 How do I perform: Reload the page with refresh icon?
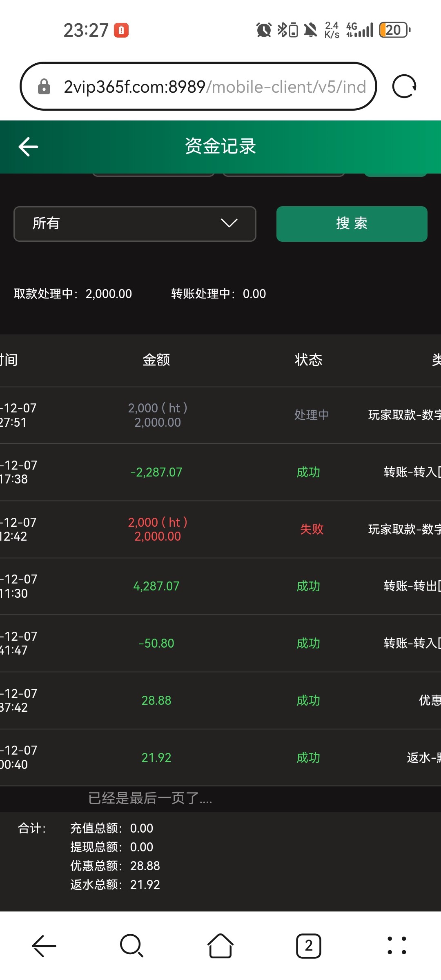(x=404, y=86)
